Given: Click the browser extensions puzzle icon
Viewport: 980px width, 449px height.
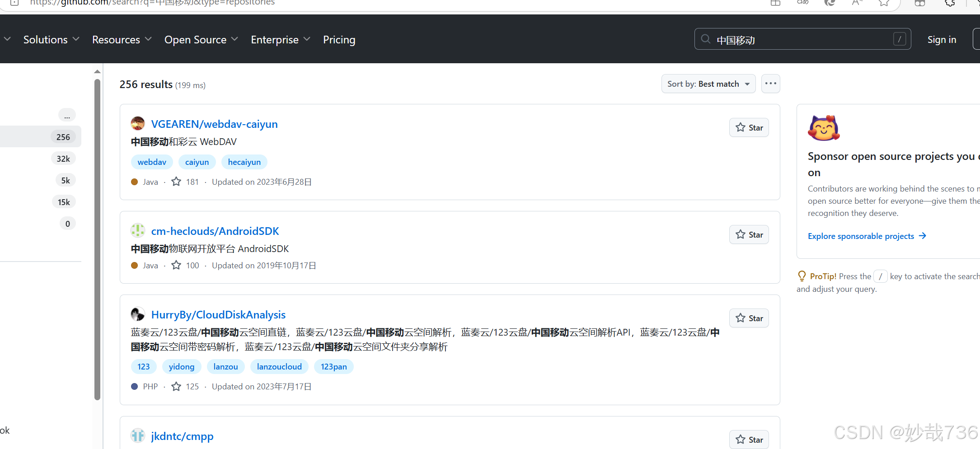Looking at the screenshot, I should [950, 3].
